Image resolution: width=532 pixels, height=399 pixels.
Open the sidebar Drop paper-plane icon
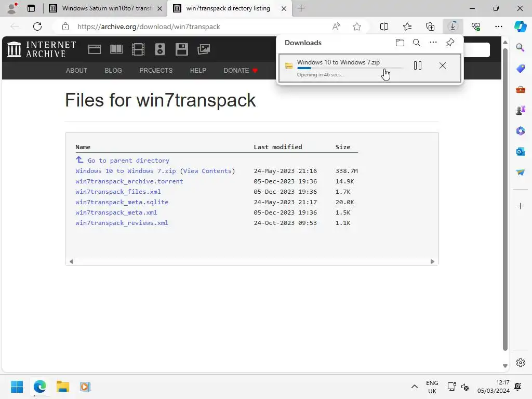[520, 172]
